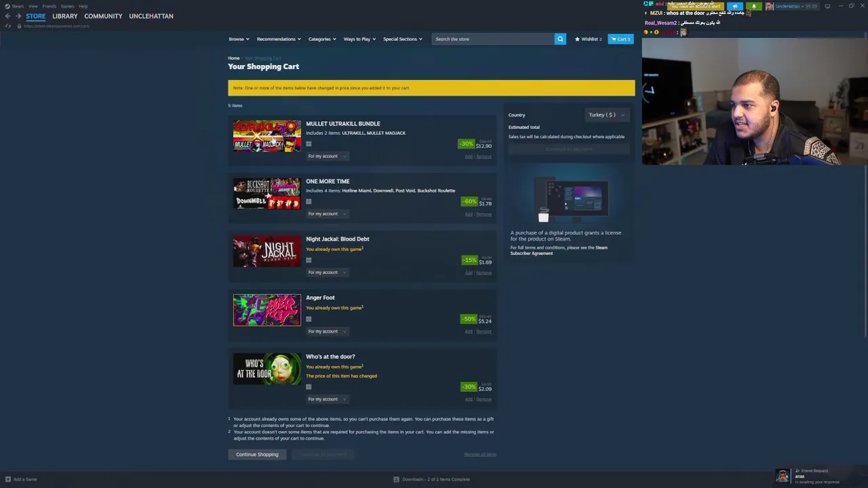Open the Wishlist star link
868x488 pixels.
pos(588,39)
